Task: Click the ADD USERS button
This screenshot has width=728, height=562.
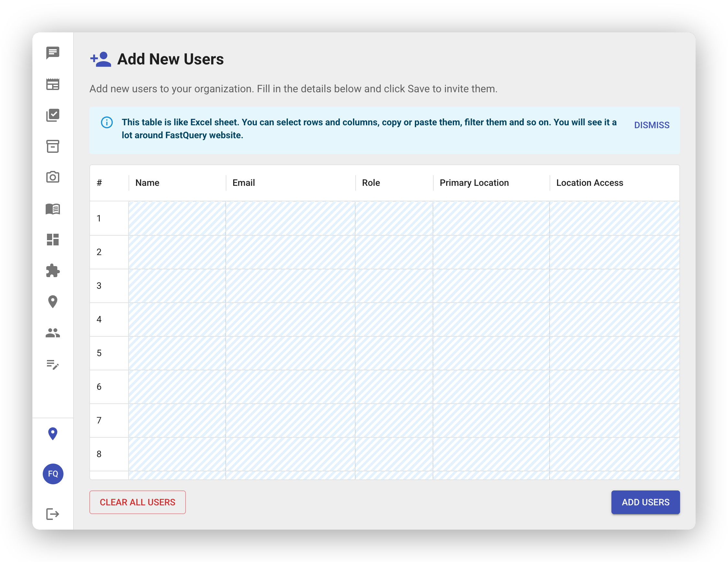Action: tap(645, 502)
